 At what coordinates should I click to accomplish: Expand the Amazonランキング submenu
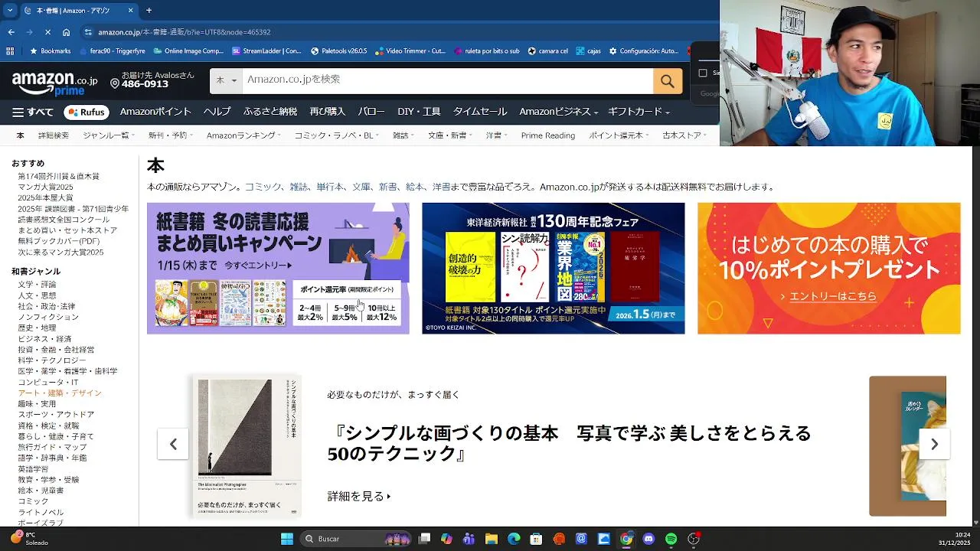[244, 135]
